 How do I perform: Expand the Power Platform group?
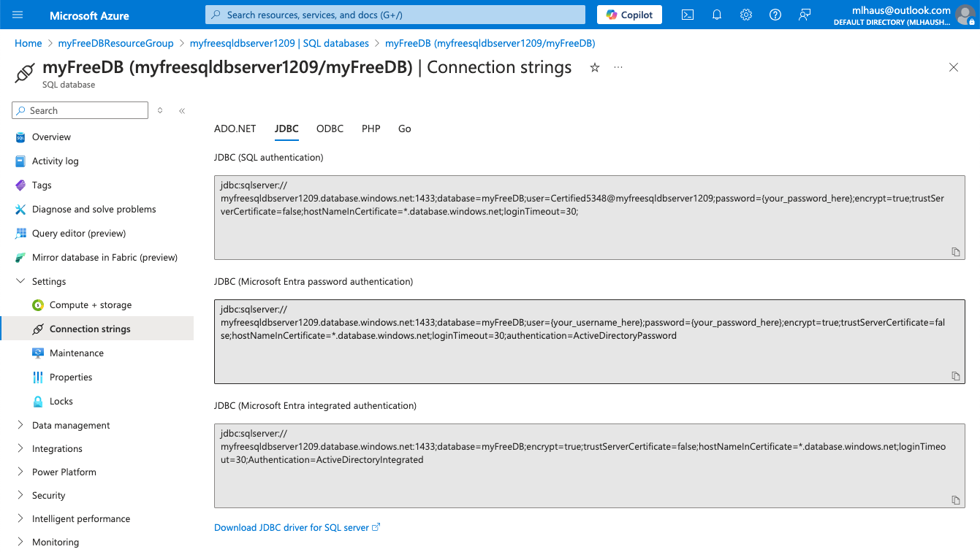coord(20,472)
